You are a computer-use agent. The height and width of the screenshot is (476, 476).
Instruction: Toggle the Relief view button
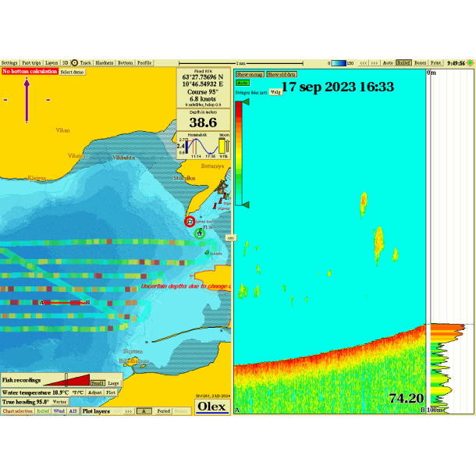click(x=403, y=63)
